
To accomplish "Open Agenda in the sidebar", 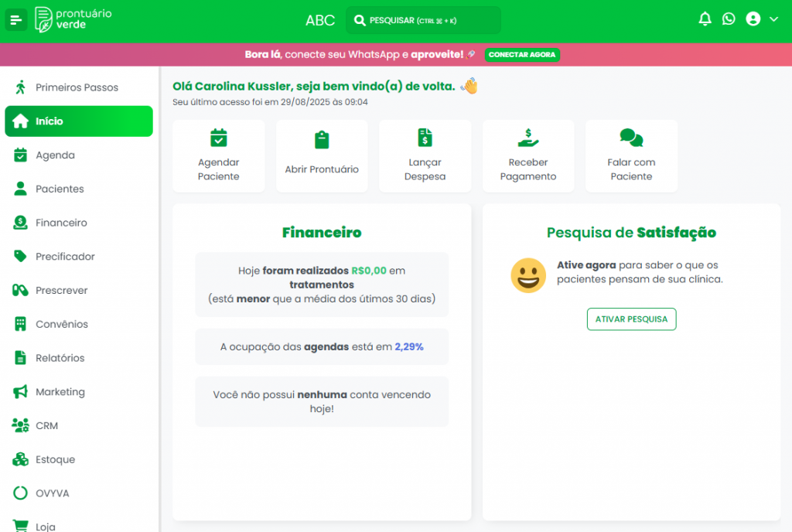I will tap(55, 155).
